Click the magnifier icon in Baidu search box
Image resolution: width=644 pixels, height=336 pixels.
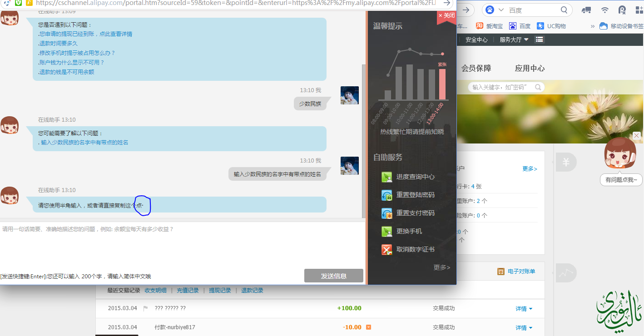tap(564, 10)
